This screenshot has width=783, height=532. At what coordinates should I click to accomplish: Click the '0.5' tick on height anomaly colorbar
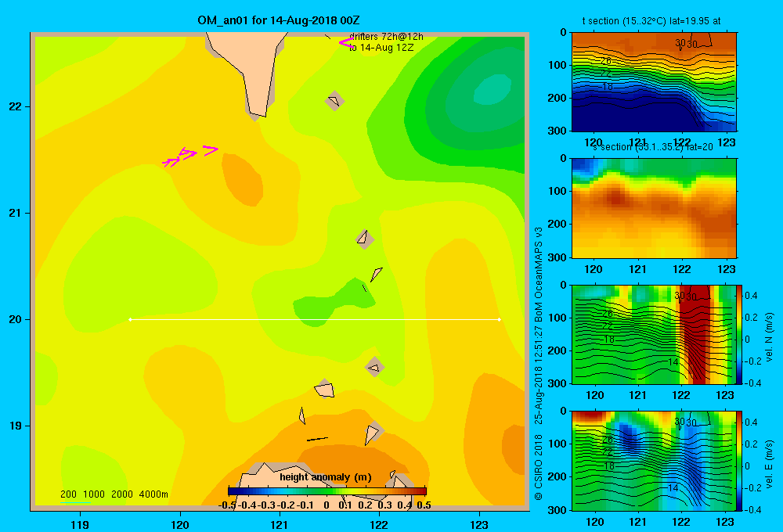click(424, 505)
